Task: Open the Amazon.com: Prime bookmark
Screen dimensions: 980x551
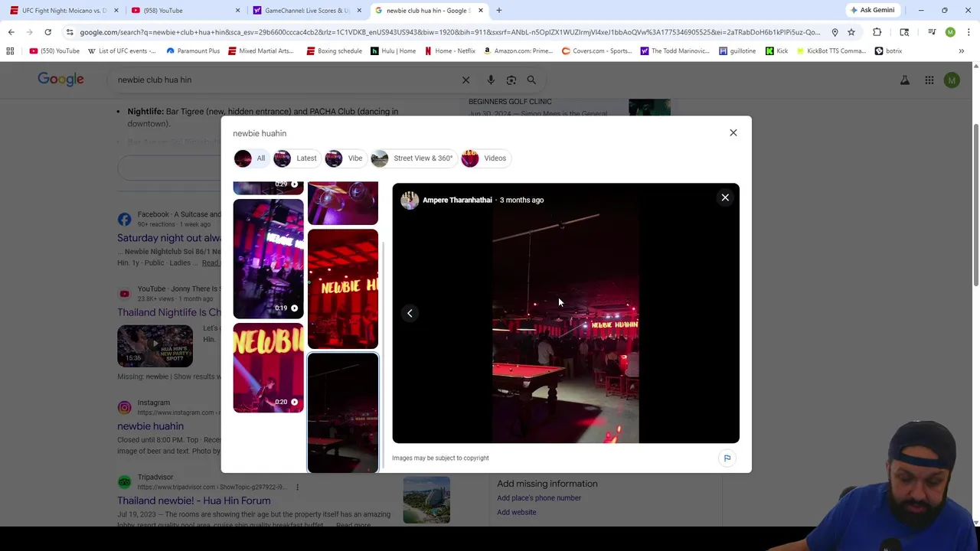Action: (x=518, y=51)
